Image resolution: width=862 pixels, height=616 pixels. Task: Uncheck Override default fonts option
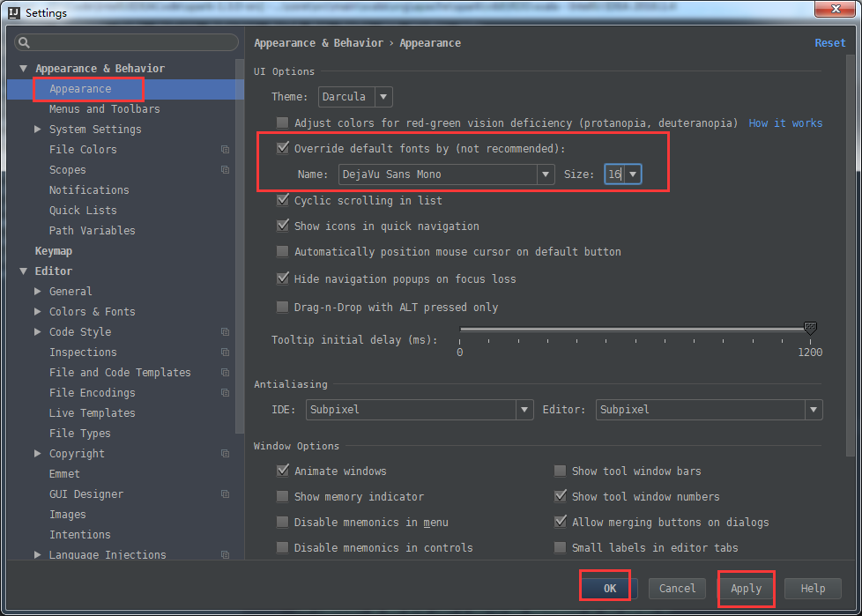(283, 148)
